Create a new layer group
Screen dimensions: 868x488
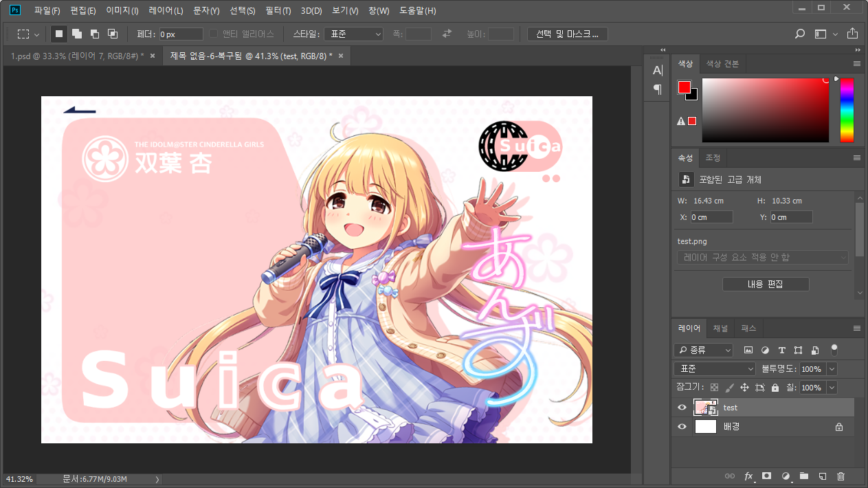pyautogui.click(x=803, y=476)
